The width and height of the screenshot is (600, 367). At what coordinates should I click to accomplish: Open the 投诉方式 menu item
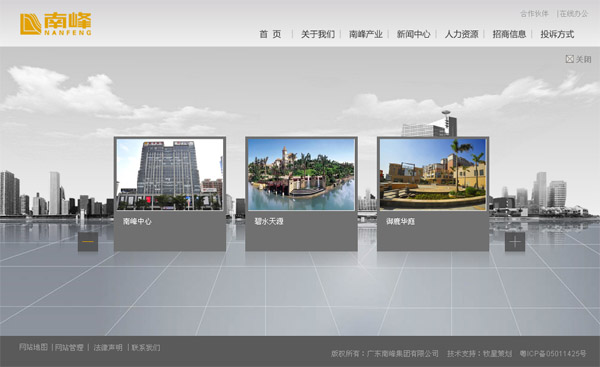click(557, 34)
